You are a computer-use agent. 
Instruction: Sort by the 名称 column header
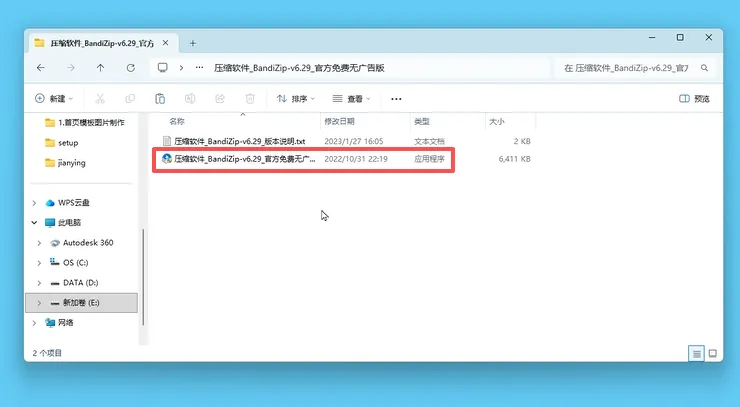coord(177,122)
